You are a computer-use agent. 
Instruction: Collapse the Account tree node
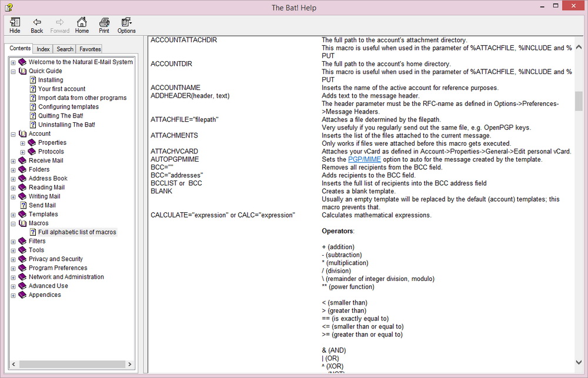coord(13,134)
